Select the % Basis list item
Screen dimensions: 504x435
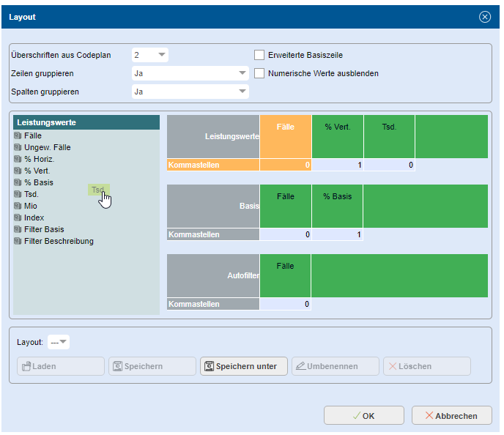[38, 183]
